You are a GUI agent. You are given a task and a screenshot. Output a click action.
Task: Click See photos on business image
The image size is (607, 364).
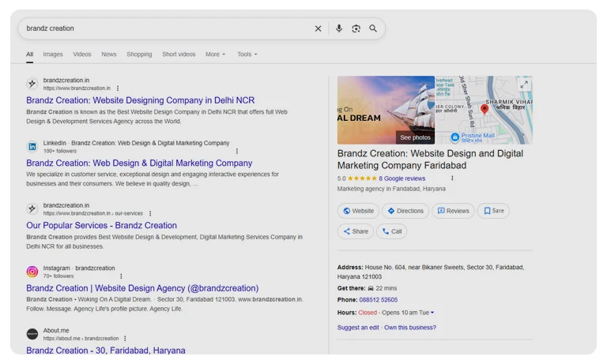pyautogui.click(x=415, y=137)
